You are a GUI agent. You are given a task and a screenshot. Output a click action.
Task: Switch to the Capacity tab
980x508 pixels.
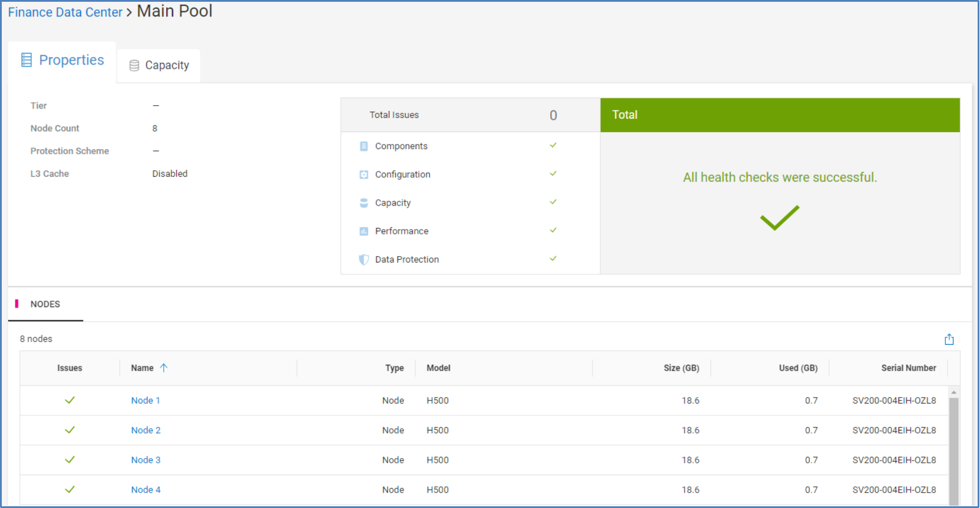coord(159,65)
